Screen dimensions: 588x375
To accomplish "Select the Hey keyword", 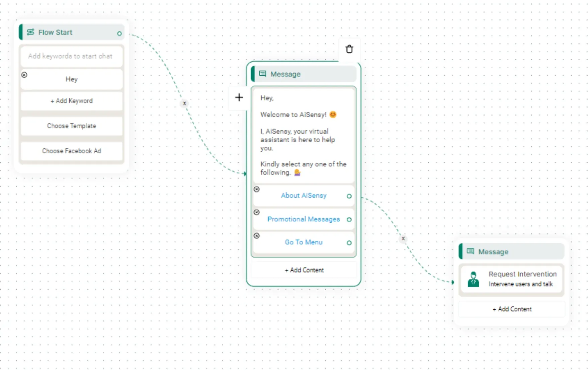I will pyautogui.click(x=71, y=79).
